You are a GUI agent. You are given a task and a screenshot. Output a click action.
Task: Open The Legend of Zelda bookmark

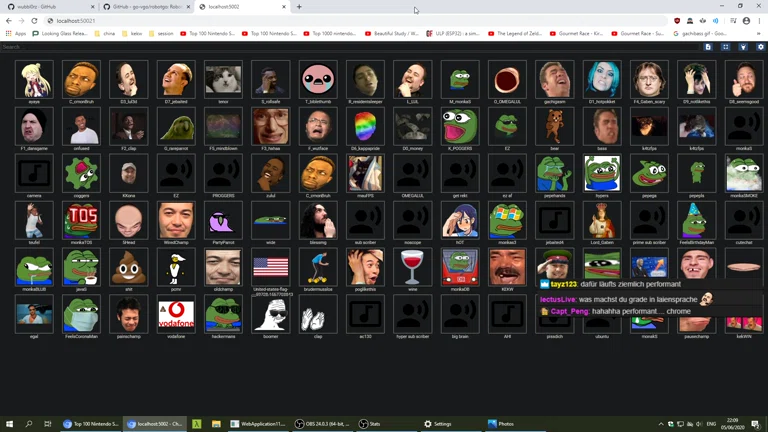pyautogui.click(x=515, y=34)
